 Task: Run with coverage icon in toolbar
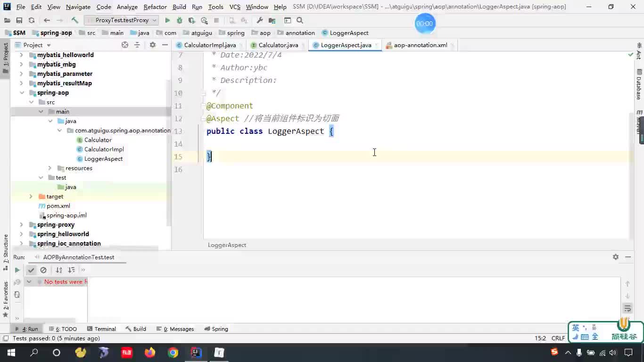[x=192, y=20]
